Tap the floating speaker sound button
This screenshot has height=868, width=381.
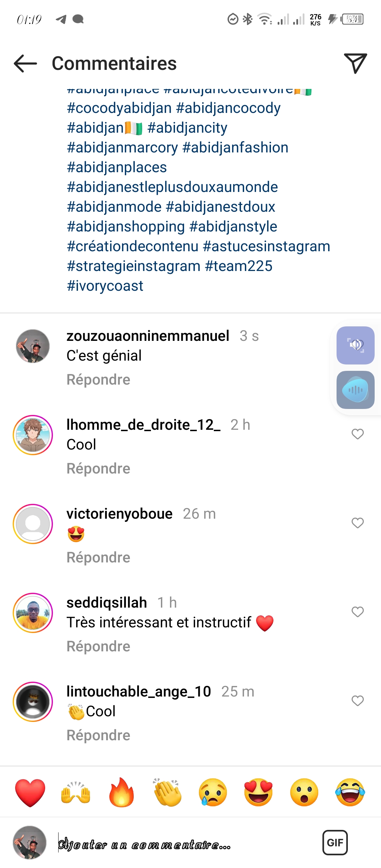pos(355,345)
